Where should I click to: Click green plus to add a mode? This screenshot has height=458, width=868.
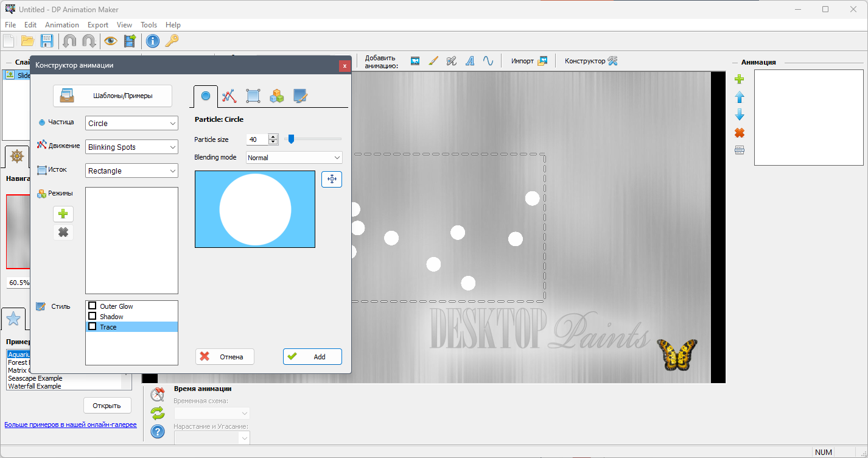[x=63, y=214]
